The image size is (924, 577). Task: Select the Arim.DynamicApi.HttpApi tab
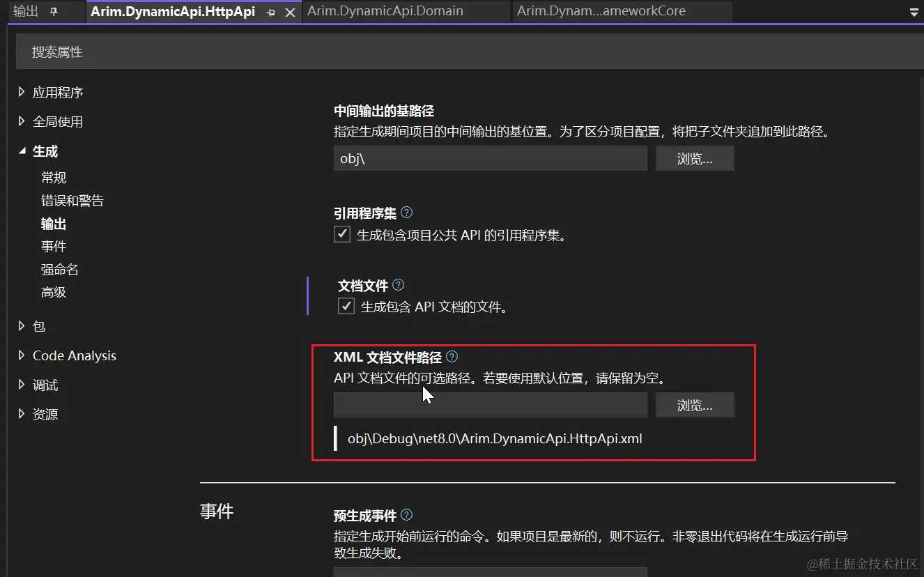point(174,12)
